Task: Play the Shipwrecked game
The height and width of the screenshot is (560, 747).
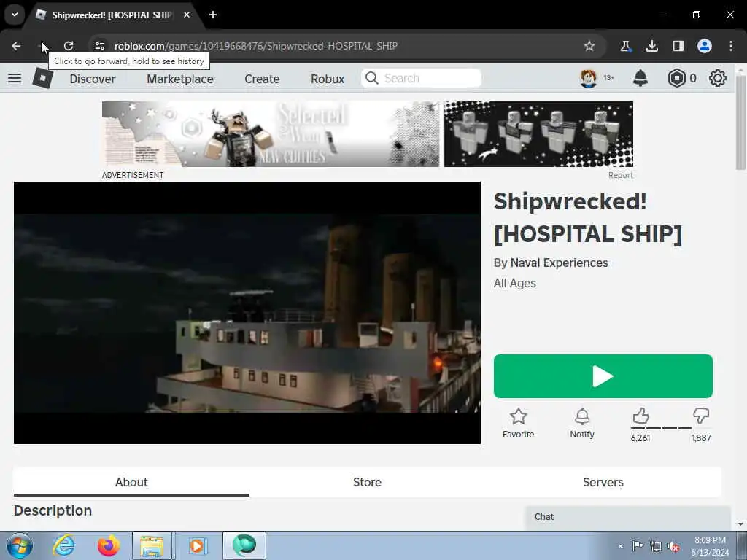Action: pyautogui.click(x=603, y=376)
